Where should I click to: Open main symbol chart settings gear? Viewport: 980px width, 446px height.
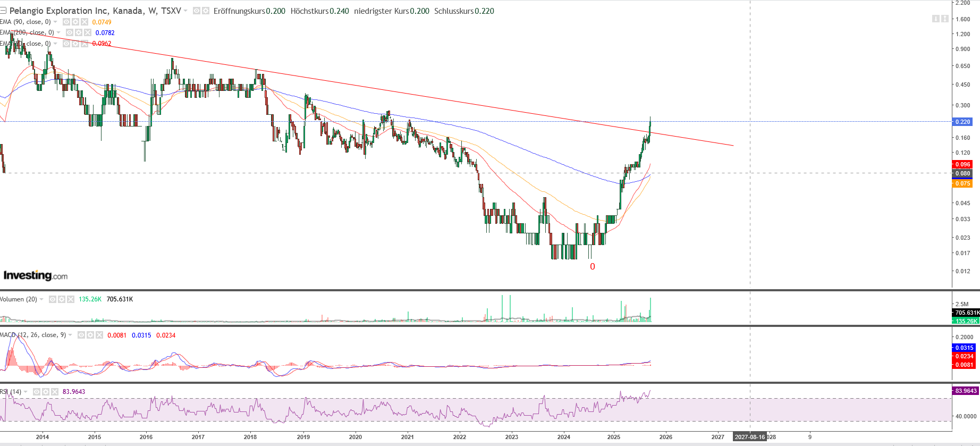click(206, 11)
